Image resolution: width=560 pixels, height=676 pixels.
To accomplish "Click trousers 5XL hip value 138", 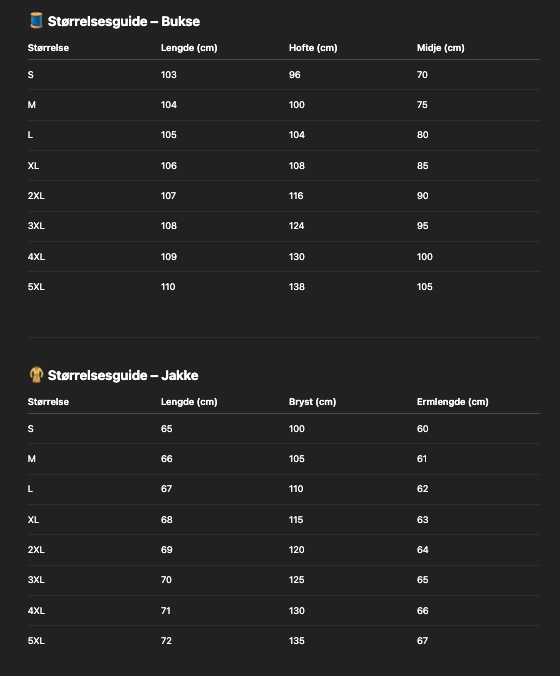I will (297, 287).
